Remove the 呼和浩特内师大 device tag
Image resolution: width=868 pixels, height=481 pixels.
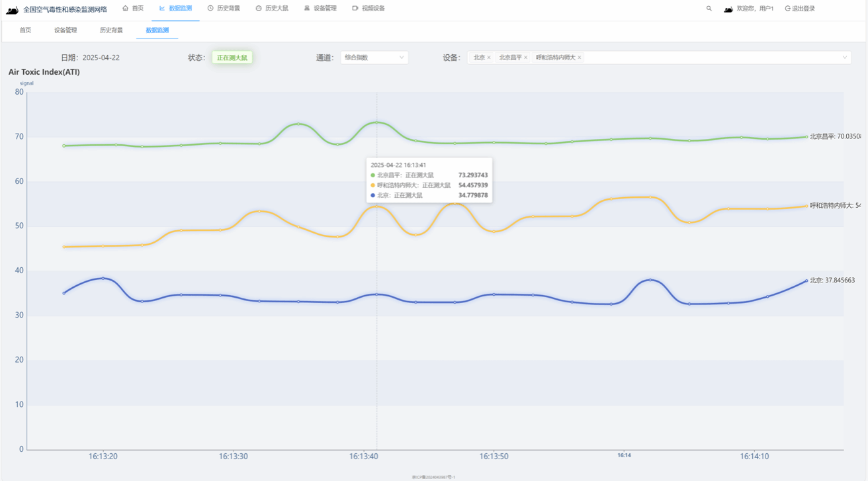click(x=580, y=58)
